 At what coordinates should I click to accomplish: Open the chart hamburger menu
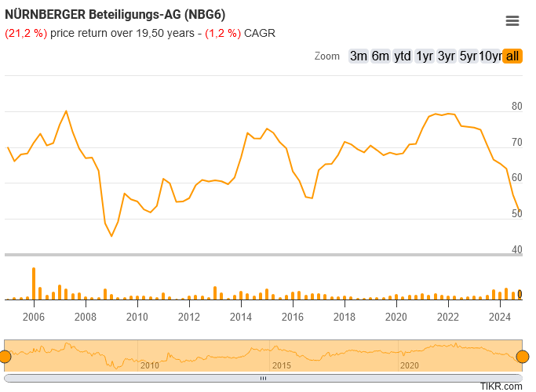(x=512, y=21)
